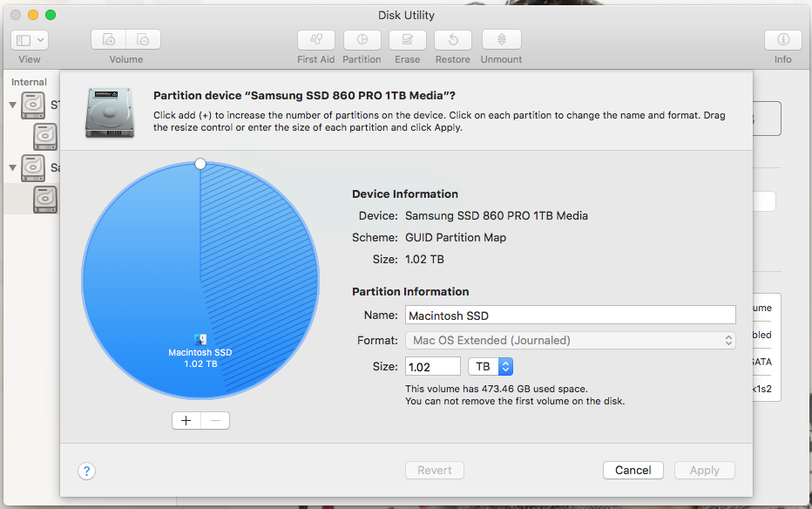Collapse the first internal disk tree
Screen dimensions: 812x509
(12, 105)
